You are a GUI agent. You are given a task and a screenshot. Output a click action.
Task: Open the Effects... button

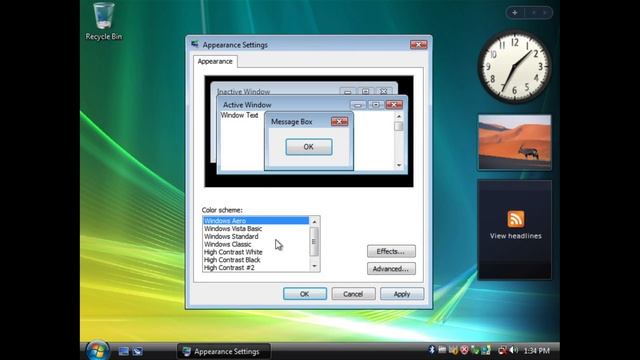(391, 251)
